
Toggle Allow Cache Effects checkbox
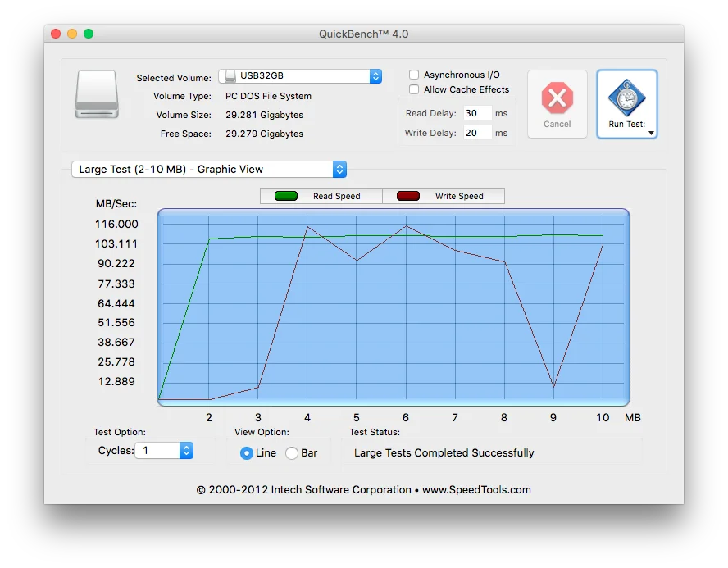(414, 89)
